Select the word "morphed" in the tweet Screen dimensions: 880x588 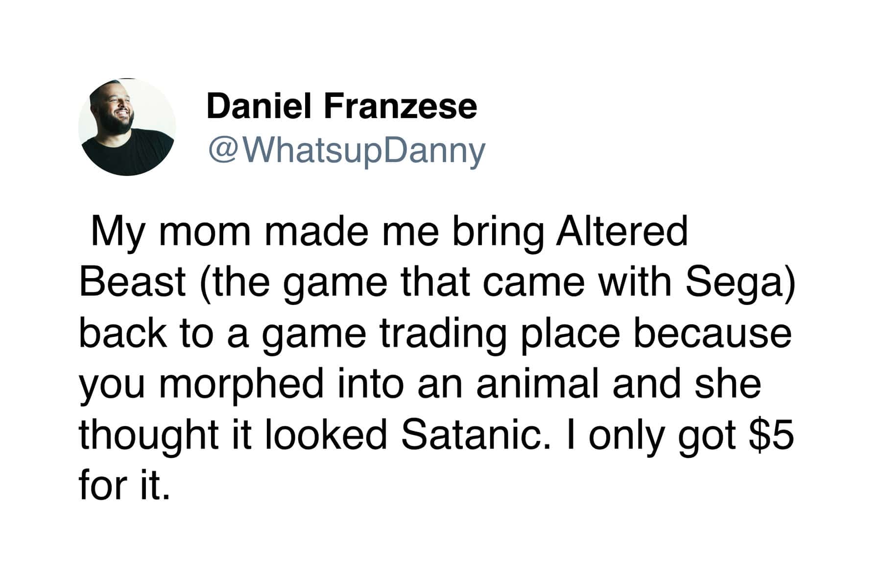pyautogui.click(x=241, y=384)
